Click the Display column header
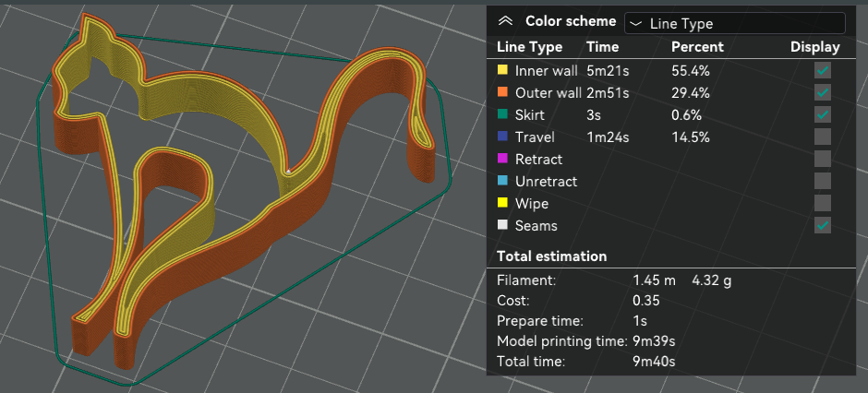 814,47
